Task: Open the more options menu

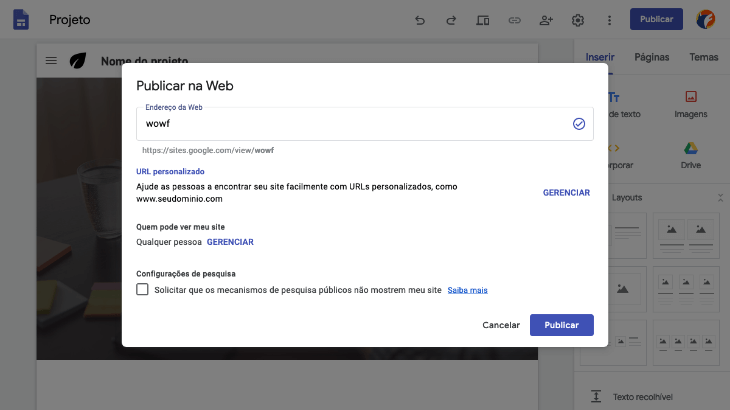Action: (609, 20)
